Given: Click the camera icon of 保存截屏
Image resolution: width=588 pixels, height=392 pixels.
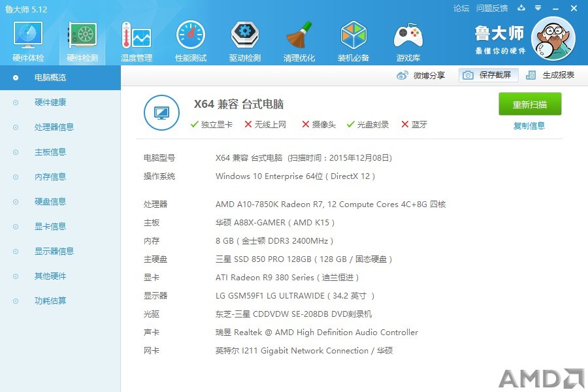Looking at the screenshot, I should click(x=468, y=75).
